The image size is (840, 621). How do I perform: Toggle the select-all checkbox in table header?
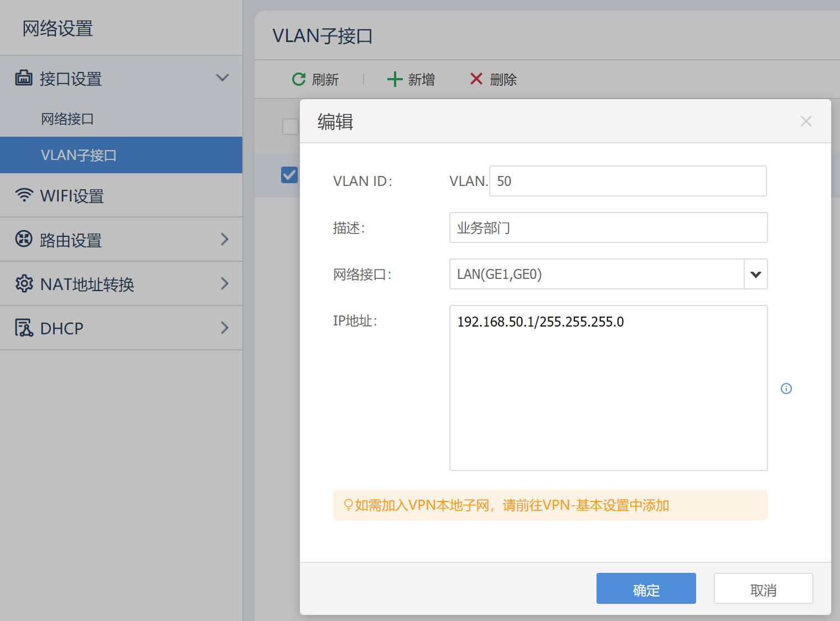[x=290, y=126]
